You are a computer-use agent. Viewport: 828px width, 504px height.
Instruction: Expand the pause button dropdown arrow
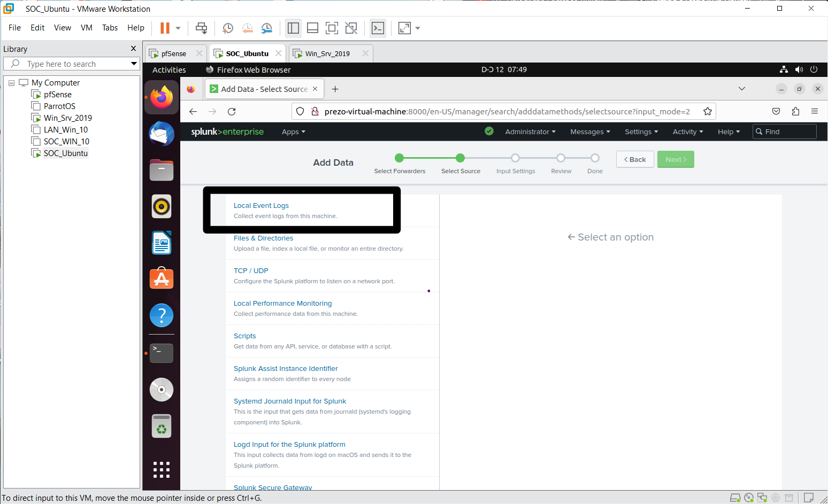[178, 28]
